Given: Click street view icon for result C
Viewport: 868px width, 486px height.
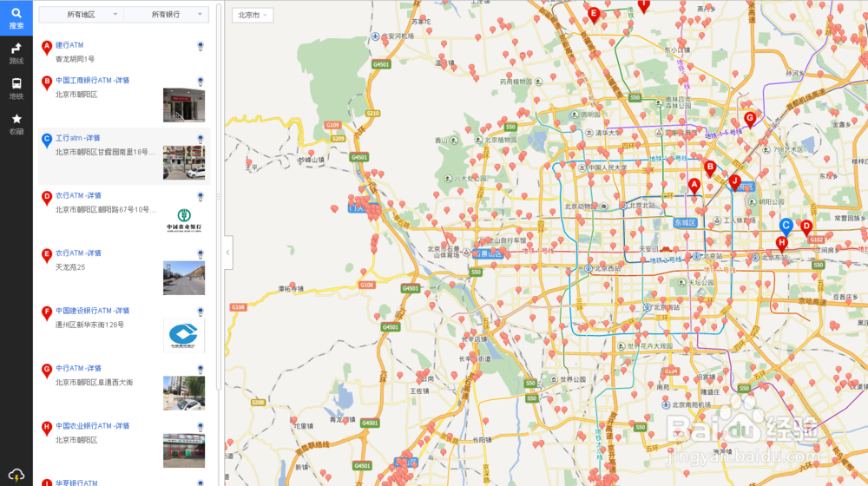Looking at the screenshot, I should click(x=201, y=139).
